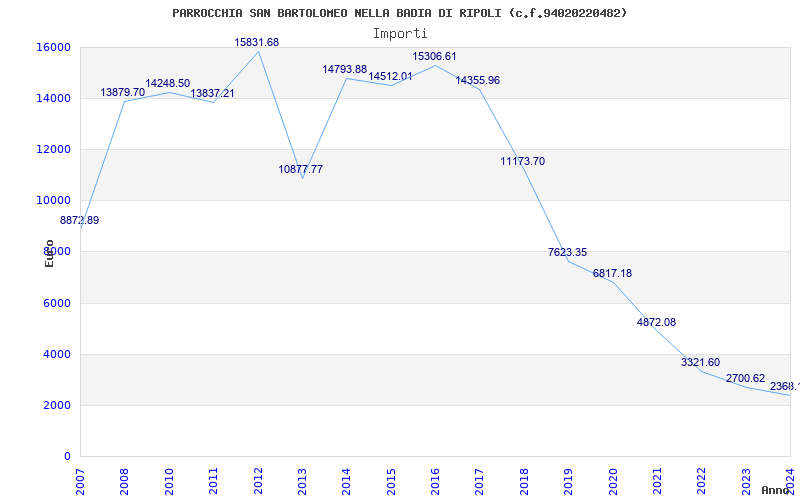Select data label 15306.61

434,56
